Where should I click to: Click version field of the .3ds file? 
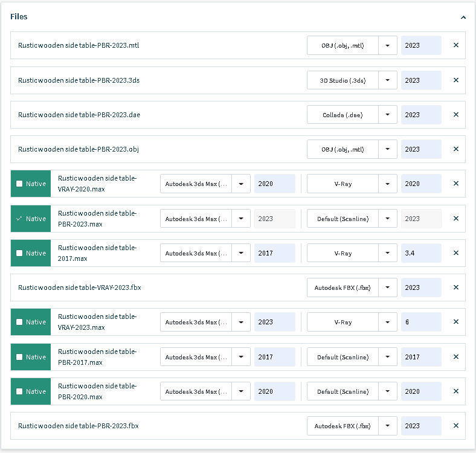tap(421, 80)
